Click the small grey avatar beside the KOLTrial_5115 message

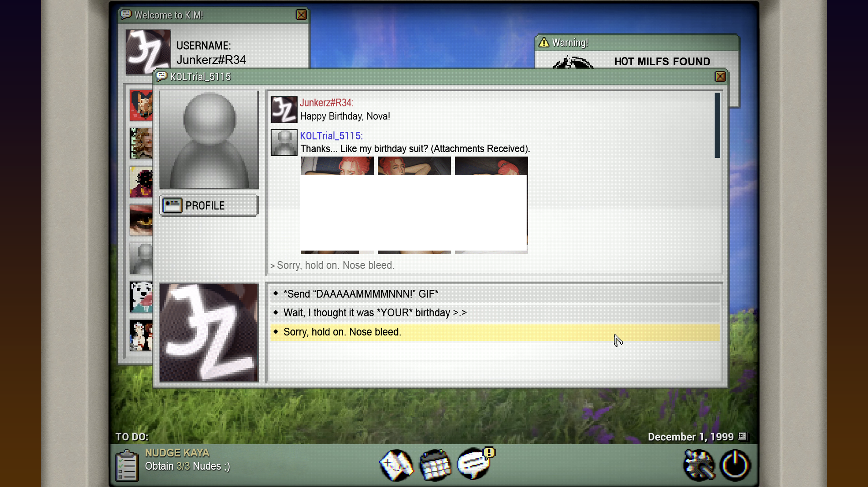(284, 142)
